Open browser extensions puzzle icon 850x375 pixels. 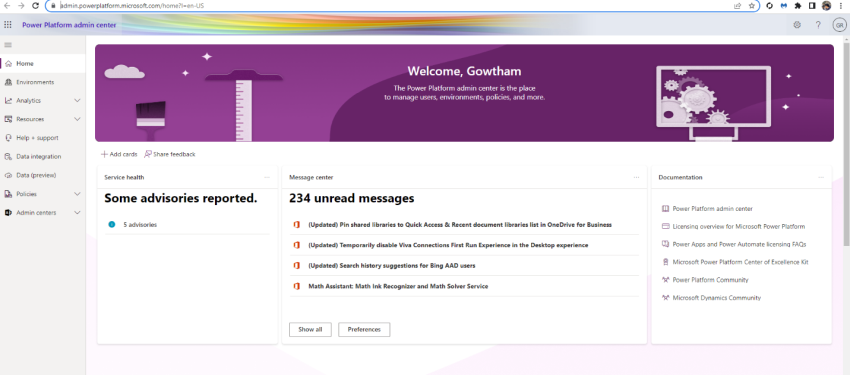(798, 5)
